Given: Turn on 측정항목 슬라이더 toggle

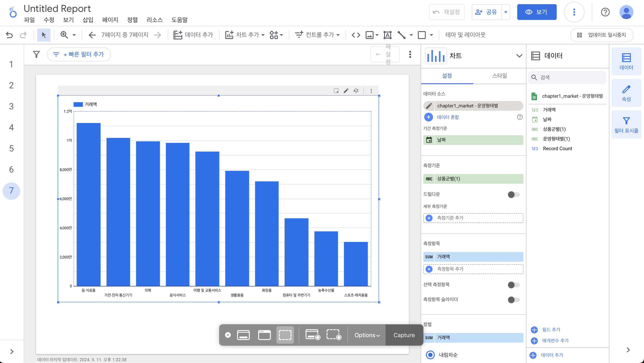Looking at the screenshot, I should (x=513, y=300).
